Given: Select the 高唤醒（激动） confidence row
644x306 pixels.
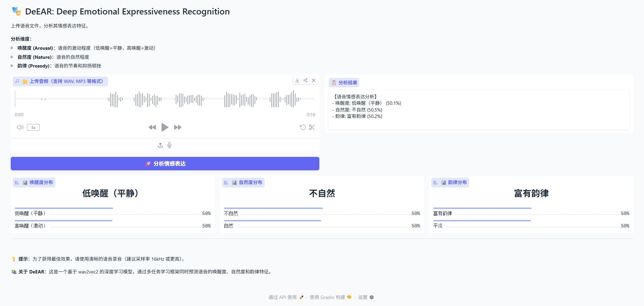Looking at the screenshot, I should point(113,224).
